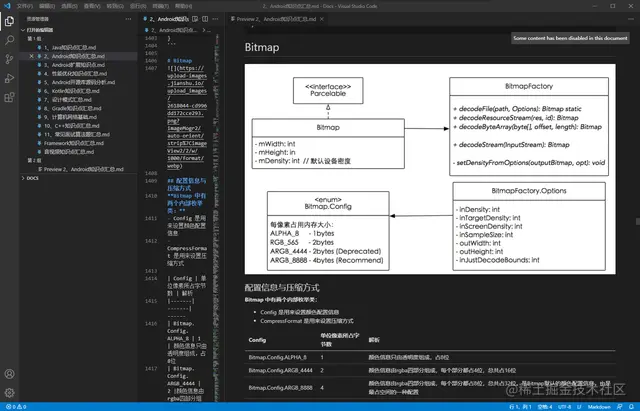The height and width of the screenshot is (411, 640).
Task: Click the editor minimap strip
Action: coord(218,216)
